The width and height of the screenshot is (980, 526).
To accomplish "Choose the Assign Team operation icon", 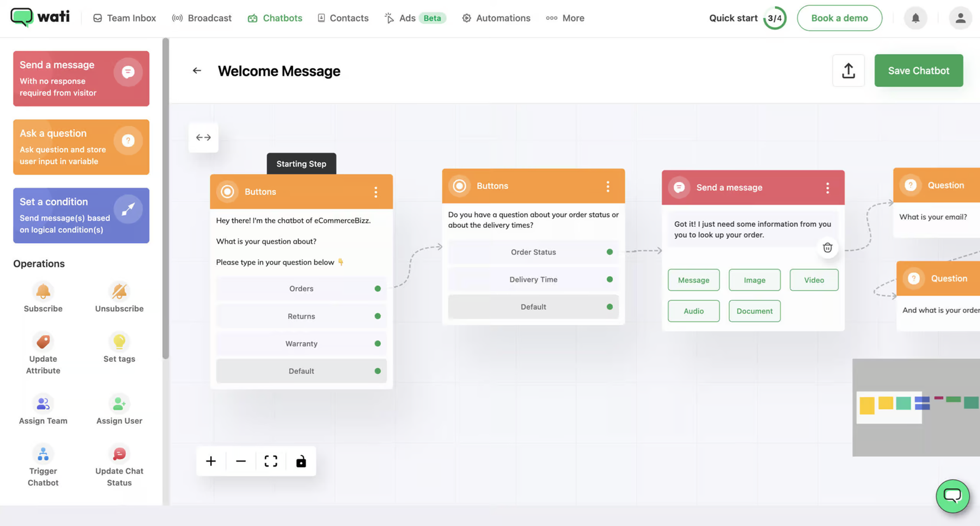I will click(43, 403).
